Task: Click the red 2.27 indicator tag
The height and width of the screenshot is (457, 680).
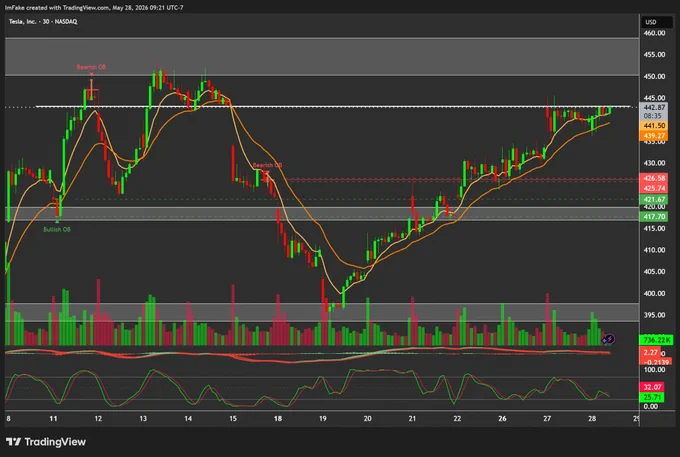Action: pos(650,353)
